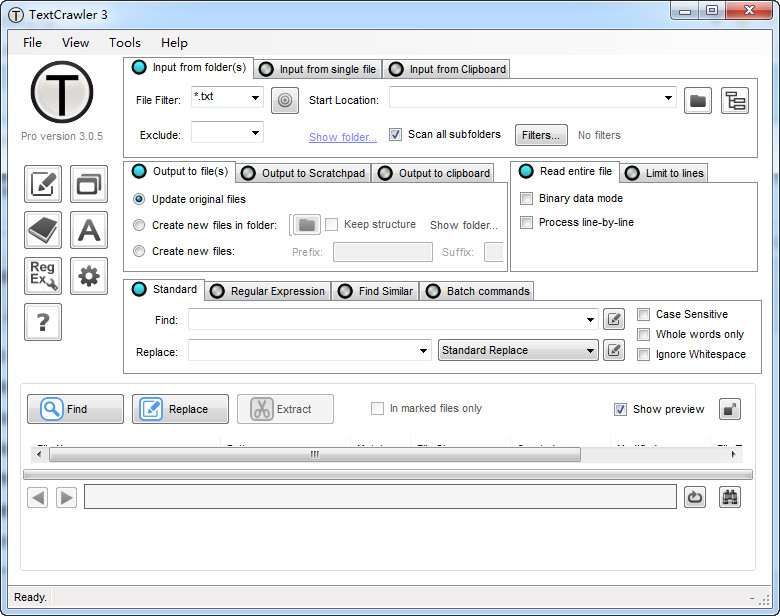
Task: Click the letter A font icon
Action: point(89,230)
